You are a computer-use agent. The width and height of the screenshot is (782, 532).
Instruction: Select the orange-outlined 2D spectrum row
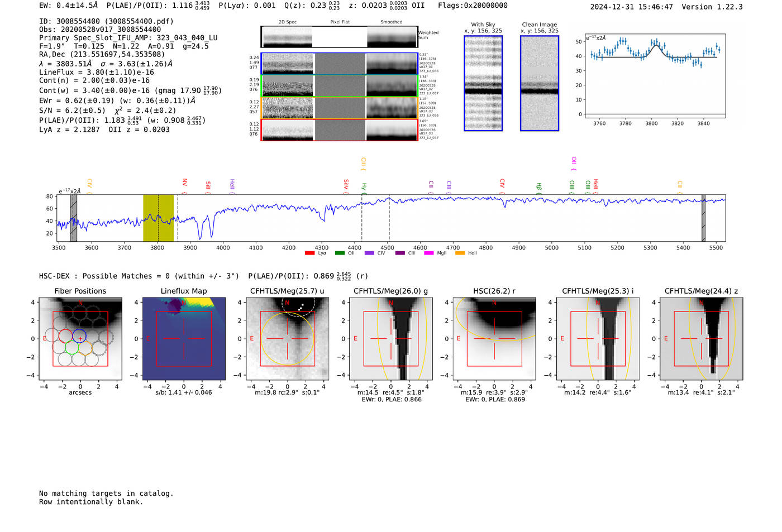tap(340, 108)
